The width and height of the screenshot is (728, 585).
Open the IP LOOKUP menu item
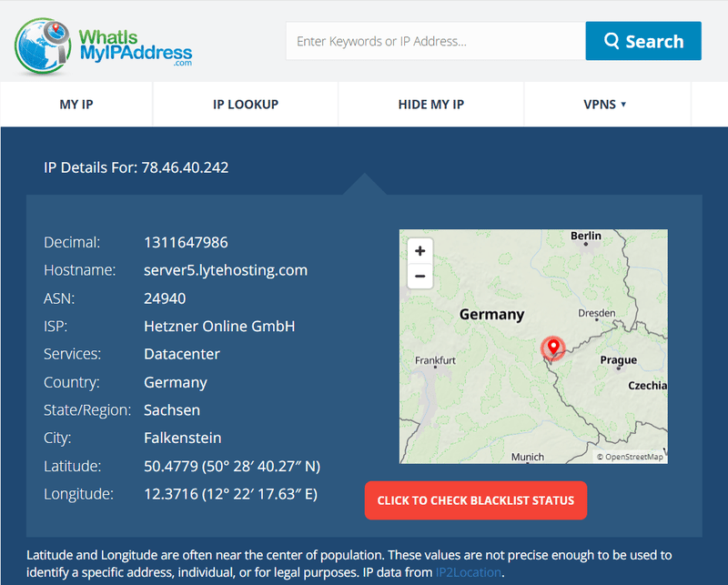click(x=246, y=104)
